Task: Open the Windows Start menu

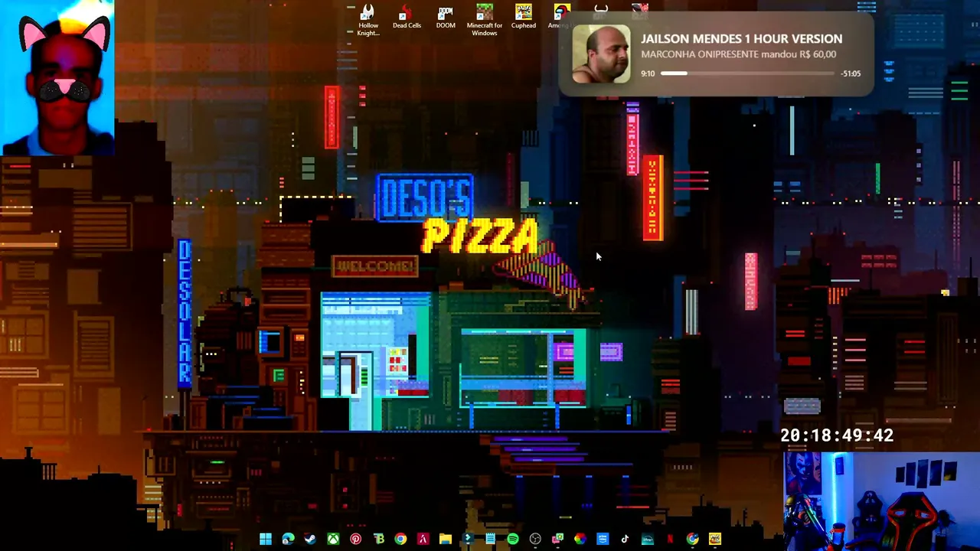Action: tap(265, 540)
